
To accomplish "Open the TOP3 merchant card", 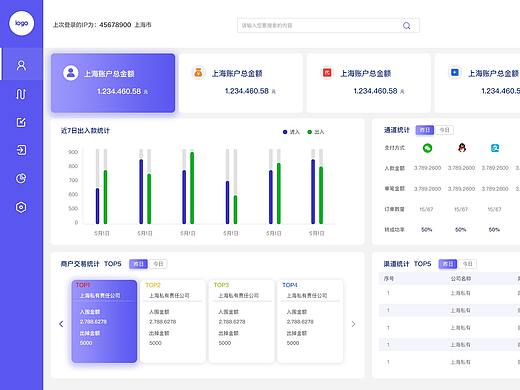I will point(242,321).
